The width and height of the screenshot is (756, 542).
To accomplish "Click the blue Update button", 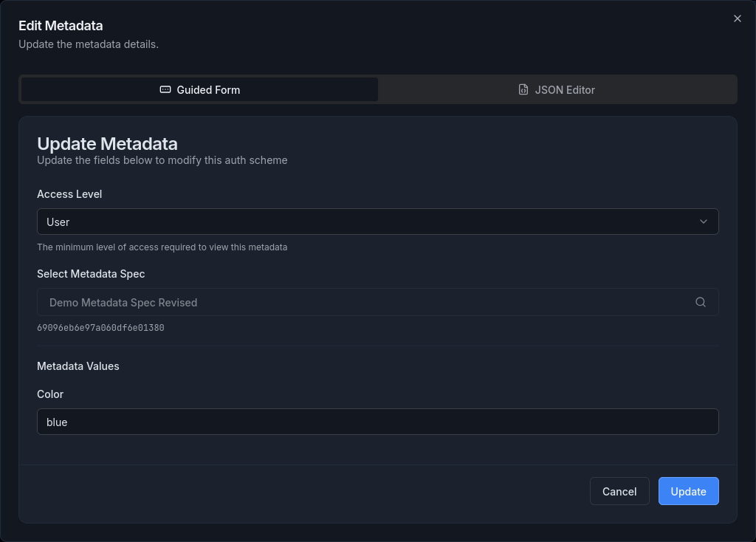I will tap(688, 491).
